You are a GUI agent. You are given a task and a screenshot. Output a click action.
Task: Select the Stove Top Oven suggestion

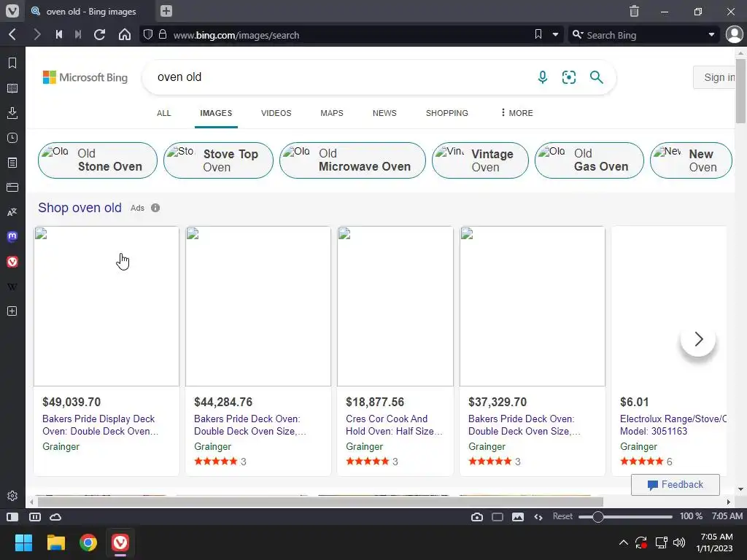(x=218, y=160)
